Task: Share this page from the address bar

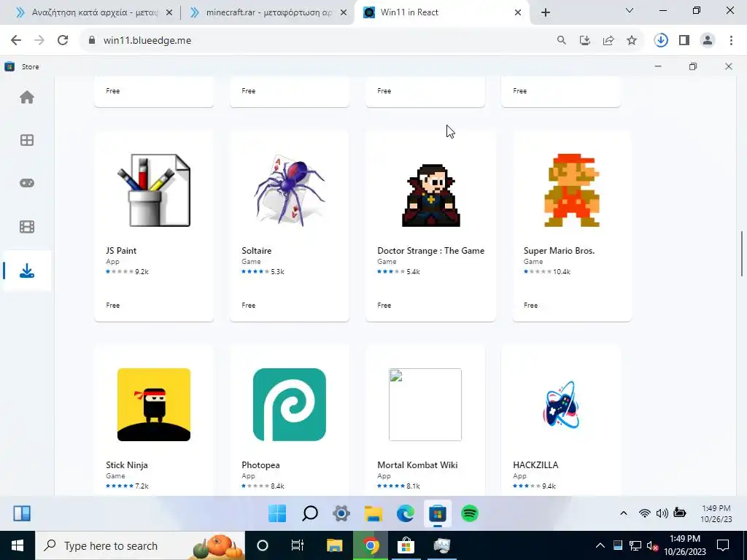Action: pos(608,41)
